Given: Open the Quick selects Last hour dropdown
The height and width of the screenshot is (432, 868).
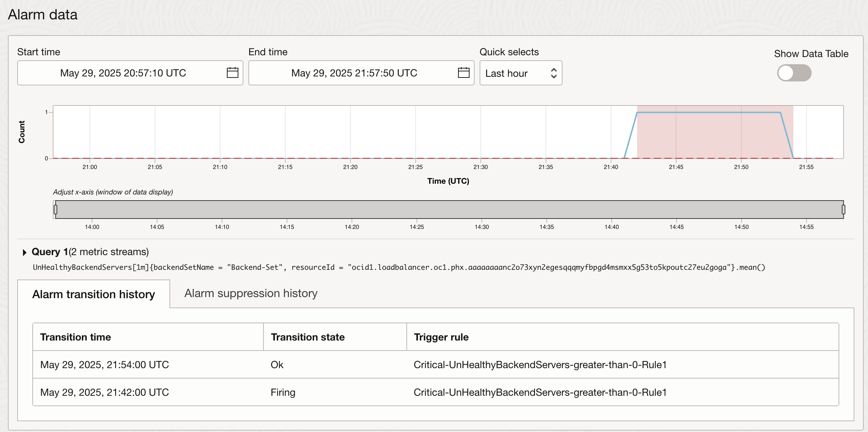Looking at the screenshot, I should pyautogui.click(x=513, y=73).
